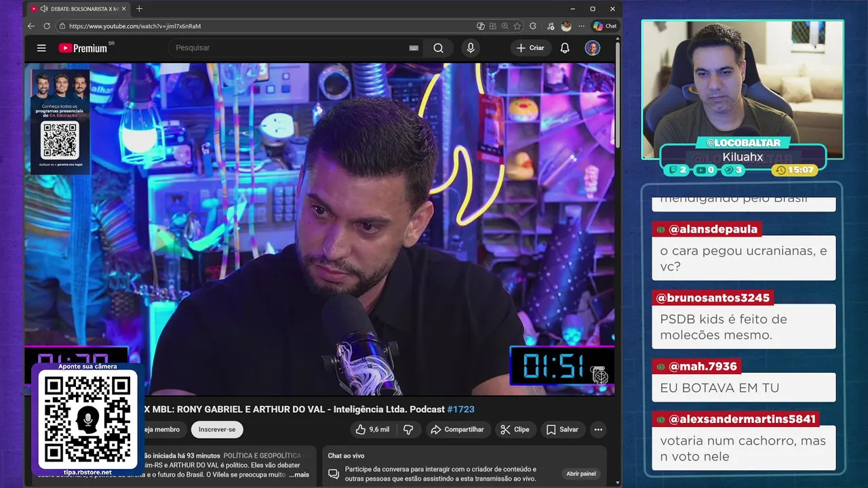Start voice search with microphone
Screen dimensions: 868x488
471,48
